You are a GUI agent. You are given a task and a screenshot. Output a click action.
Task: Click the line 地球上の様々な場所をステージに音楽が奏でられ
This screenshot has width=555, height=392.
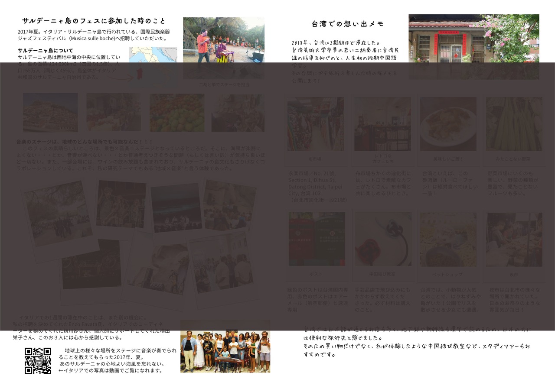click(121, 350)
